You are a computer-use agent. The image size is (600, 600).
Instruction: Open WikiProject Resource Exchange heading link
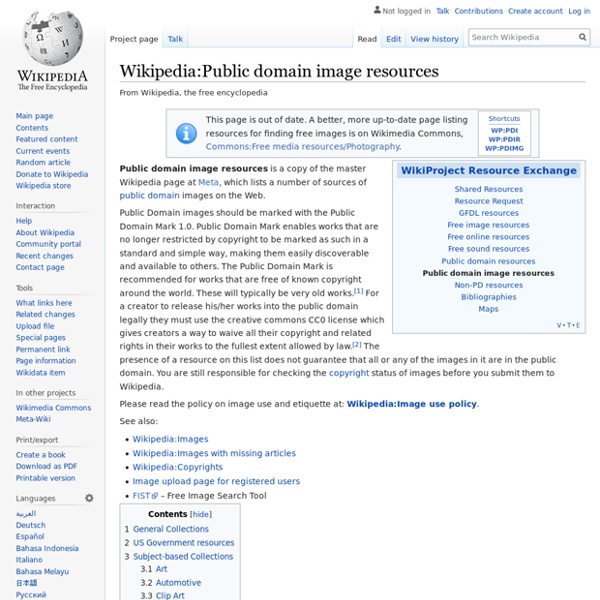tap(489, 171)
